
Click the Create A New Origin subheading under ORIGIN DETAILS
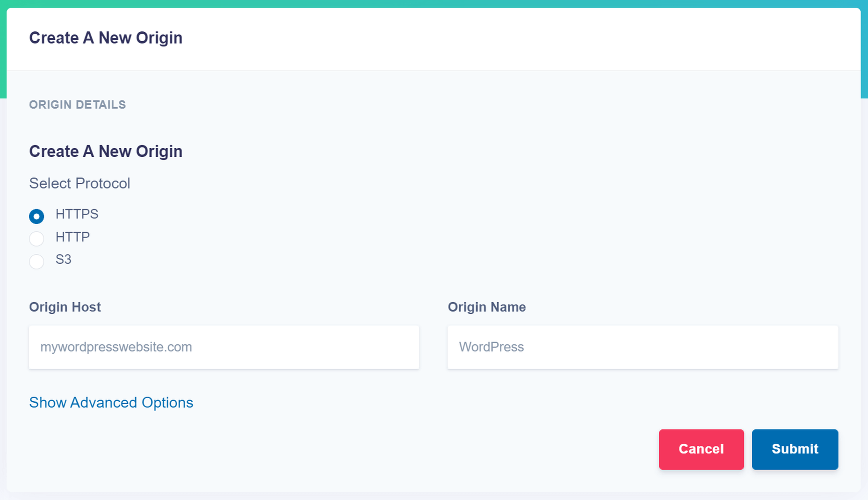tap(106, 152)
